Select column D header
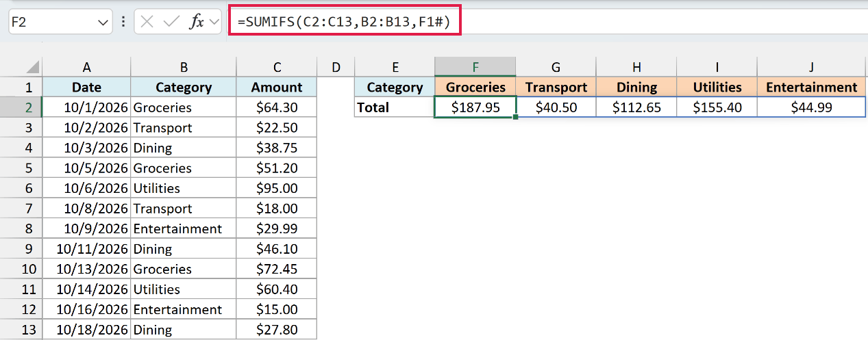This screenshot has width=868, height=340. tap(336, 67)
